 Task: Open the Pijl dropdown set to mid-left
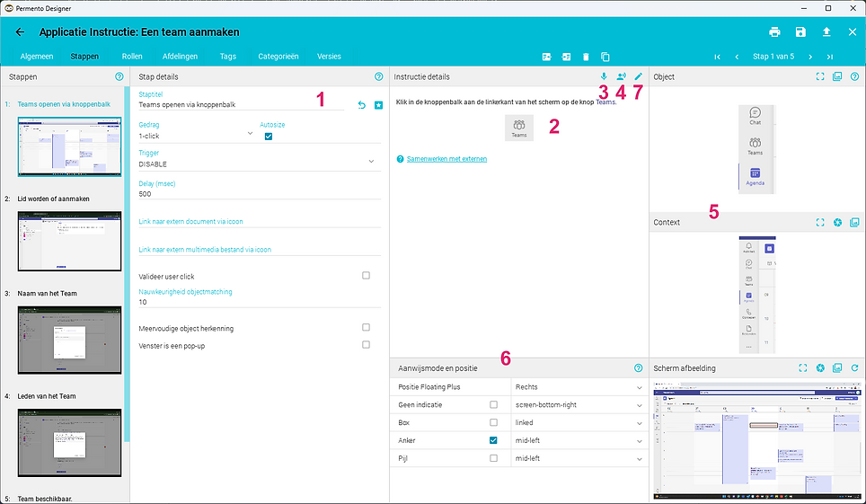click(x=579, y=458)
